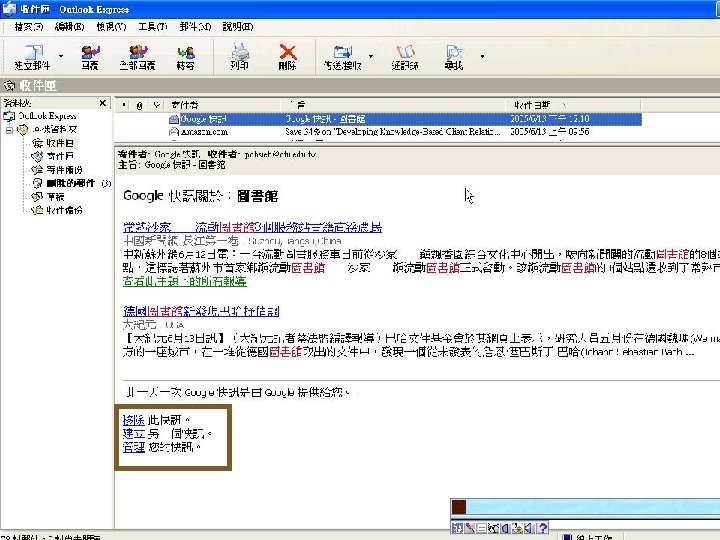Click the 轉寄 (Forward) toolbar icon
This screenshot has height=540, width=720.
pyautogui.click(x=186, y=52)
